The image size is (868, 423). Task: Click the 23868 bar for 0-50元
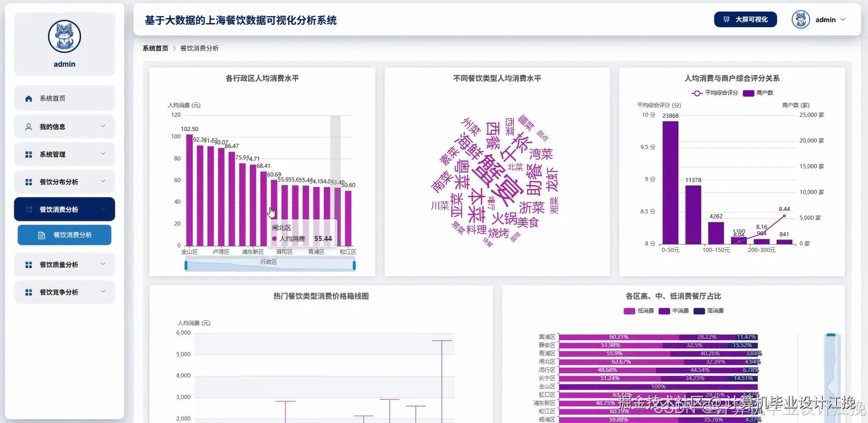click(670, 182)
